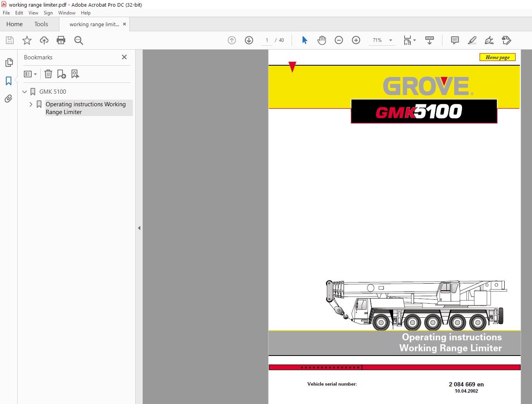532x404 pixels.
Task: Open bookmark options menu
Action: point(30,74)
